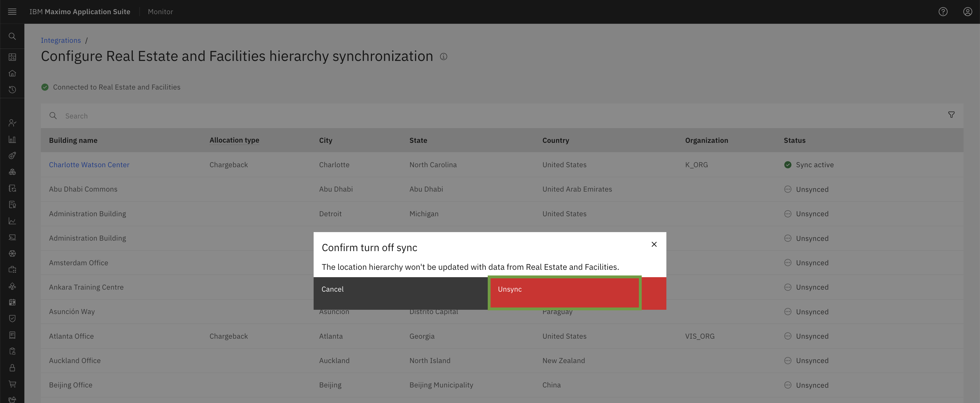
Task: Follow the Integrations breadcrumb link
Action: click(61, 40)
